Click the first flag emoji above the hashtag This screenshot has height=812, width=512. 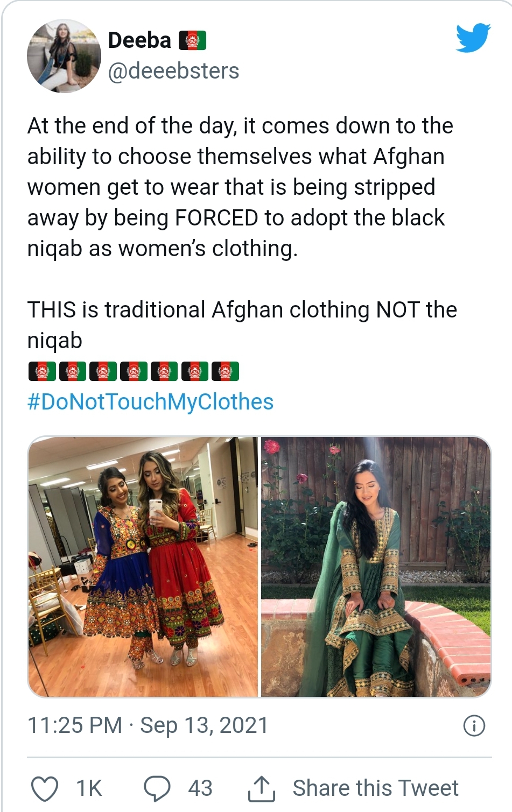(42, 371)
